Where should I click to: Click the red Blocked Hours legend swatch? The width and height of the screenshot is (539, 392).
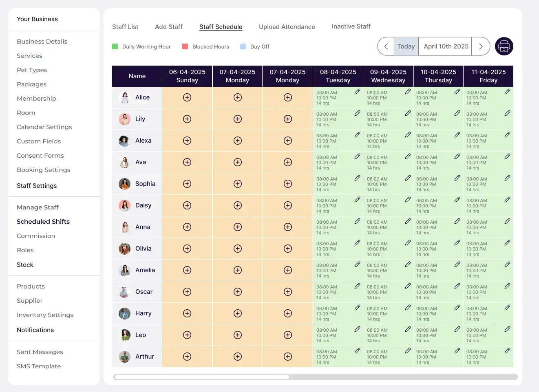(x=185, y=46)
